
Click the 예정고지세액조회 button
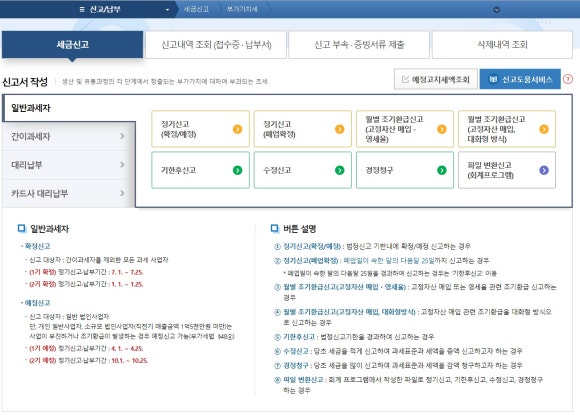436,79
